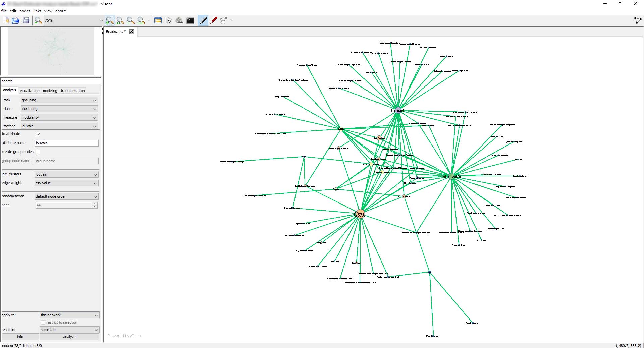Zoom out of the network view
Screen dimensions: 644x348
(38, 21)
